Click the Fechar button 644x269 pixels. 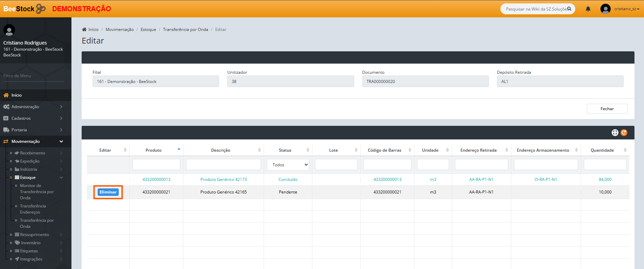607,109
